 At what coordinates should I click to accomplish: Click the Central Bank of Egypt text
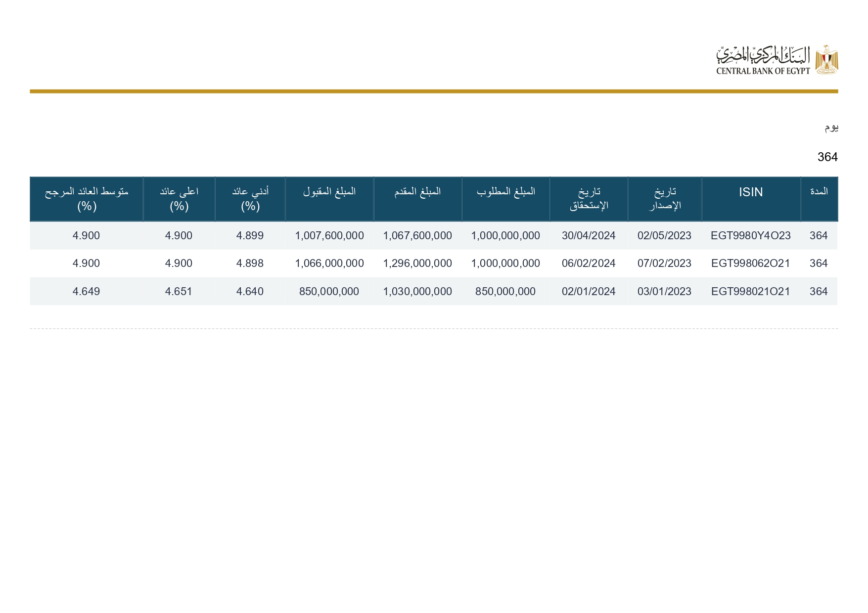pos(763,71)
